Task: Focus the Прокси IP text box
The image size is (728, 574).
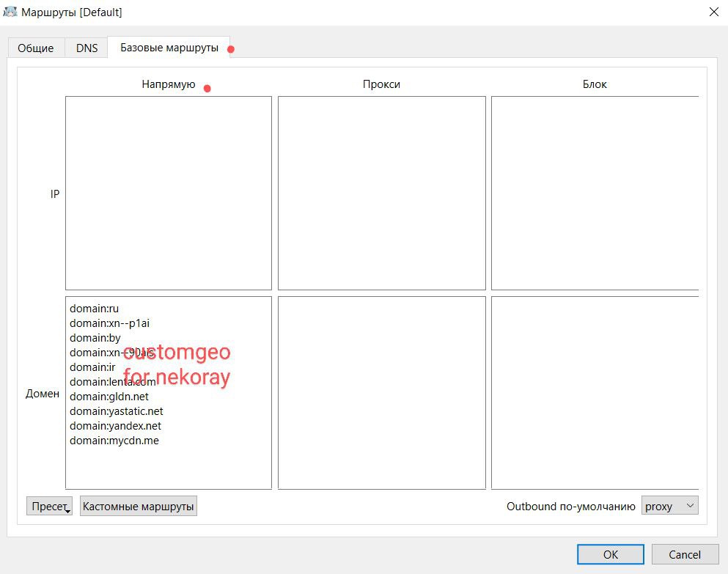Action: (381, 193)
